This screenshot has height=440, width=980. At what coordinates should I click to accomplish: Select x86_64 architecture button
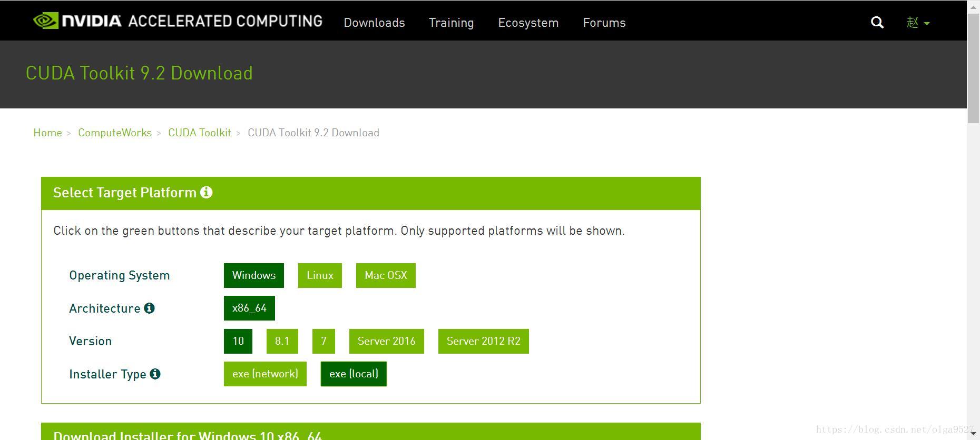tap(249, 308)
